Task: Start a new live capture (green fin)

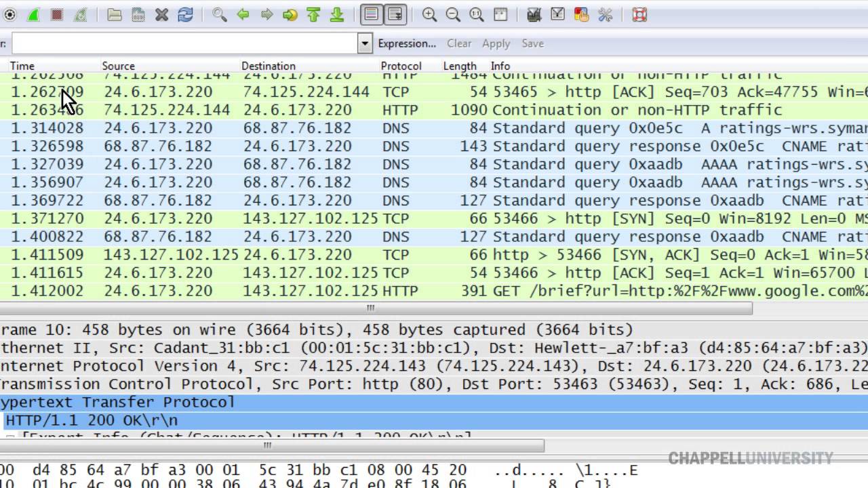Action: [33, 14]
